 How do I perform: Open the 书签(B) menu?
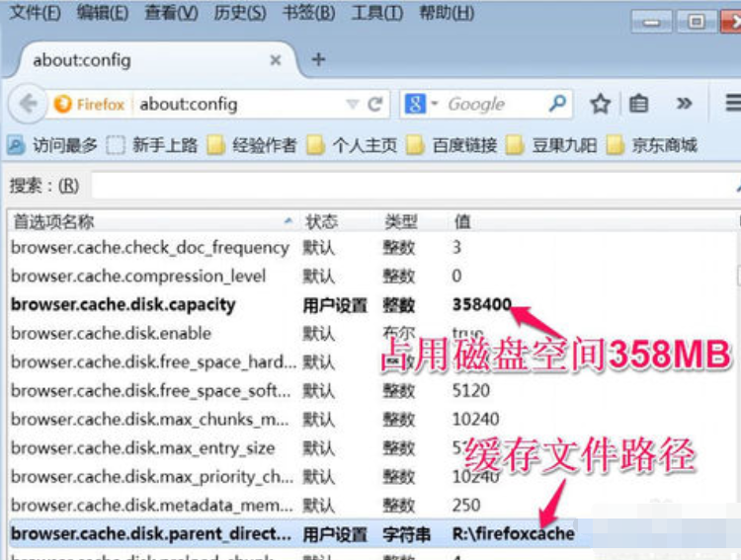coord(308,12)
